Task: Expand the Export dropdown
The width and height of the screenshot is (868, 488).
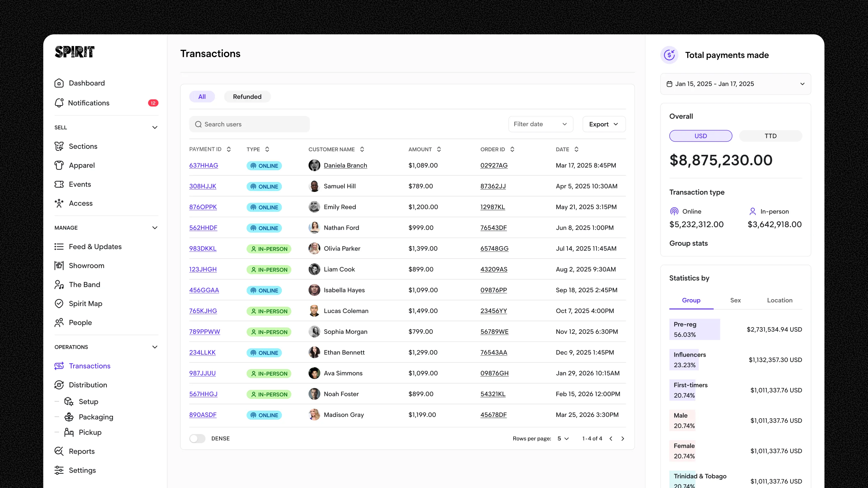Action: [604, 124]
